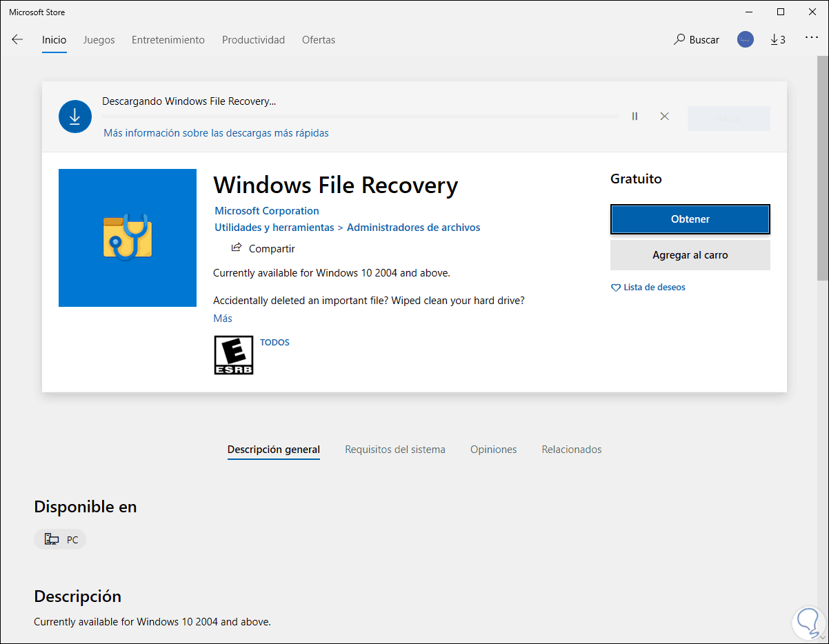Open Utilidades y herramientas category link
829x644 pixels.
pos(274,228)
